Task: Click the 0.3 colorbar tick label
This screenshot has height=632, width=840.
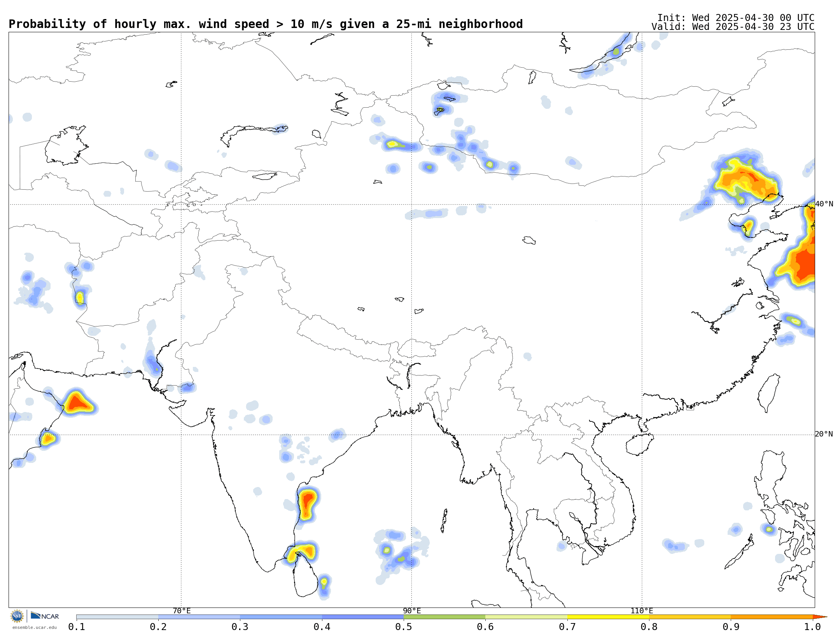Action: click(x=240, y=627)
